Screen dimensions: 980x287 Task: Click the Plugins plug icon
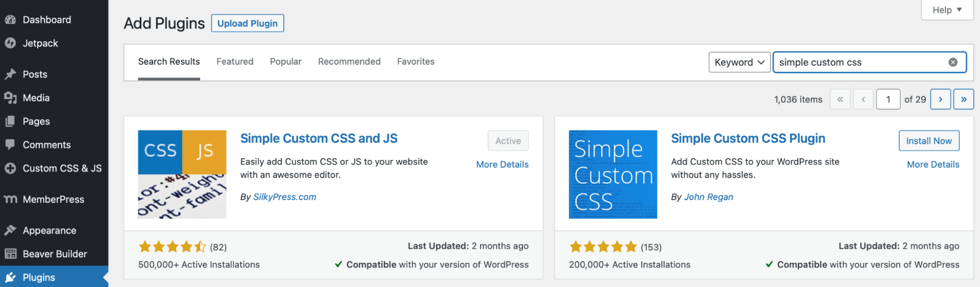[x=10, y=277]
